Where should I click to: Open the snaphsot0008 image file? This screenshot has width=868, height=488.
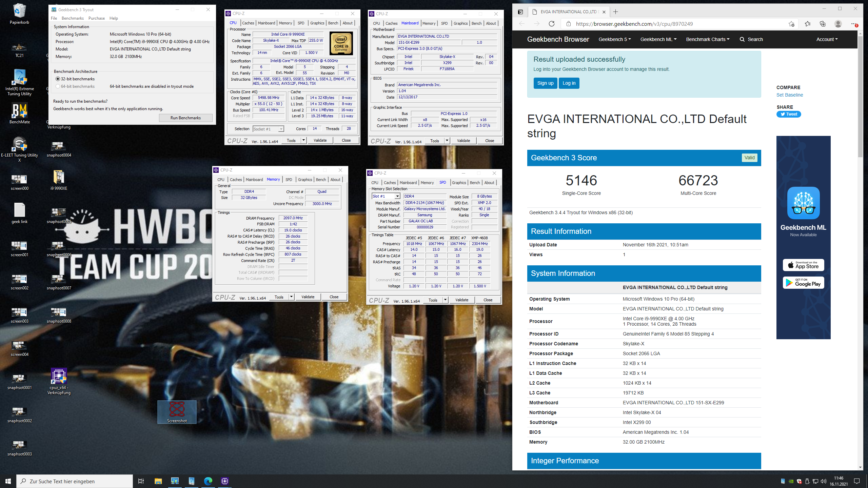(x=59, y=315)
